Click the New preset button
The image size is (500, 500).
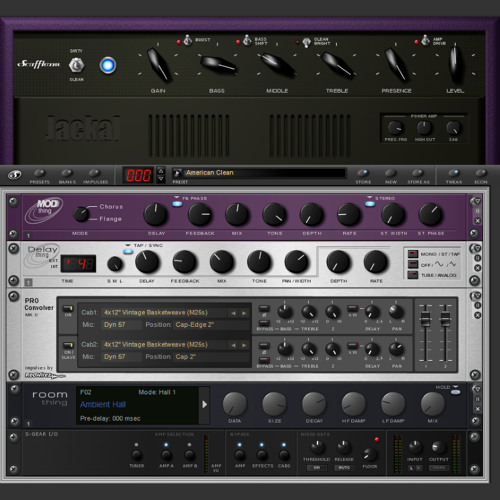391,173
